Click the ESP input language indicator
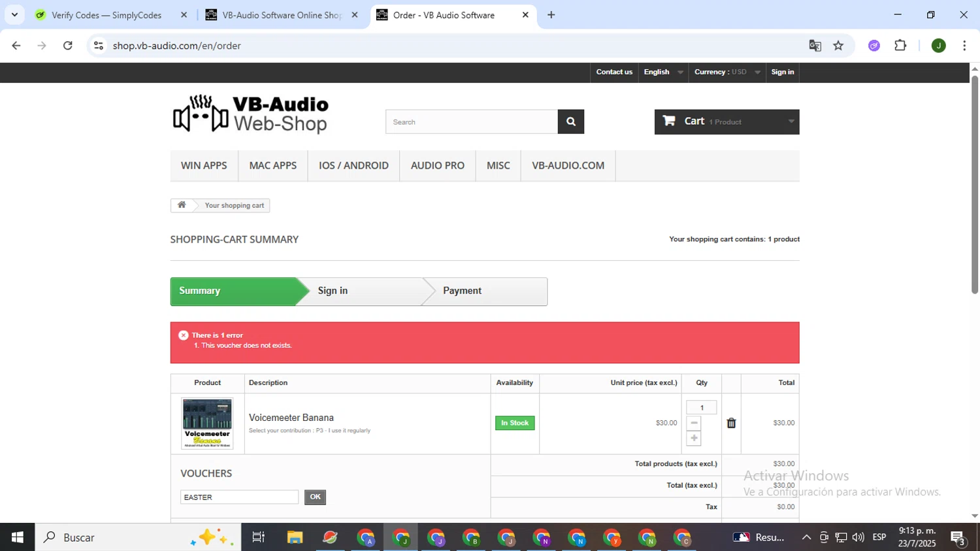Image resolution: width=980 pixels, height=551 pixels. (879, 537)
